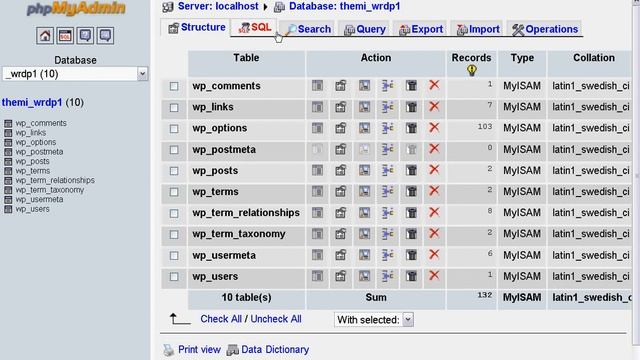
Task: Check the wp_terms checkbox
Action: point(174,192)
